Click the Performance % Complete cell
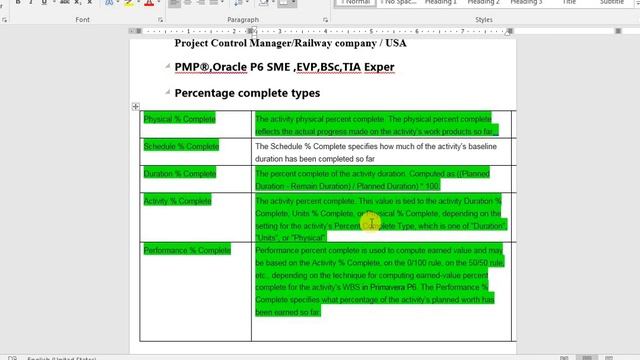 tap(196, 291)
